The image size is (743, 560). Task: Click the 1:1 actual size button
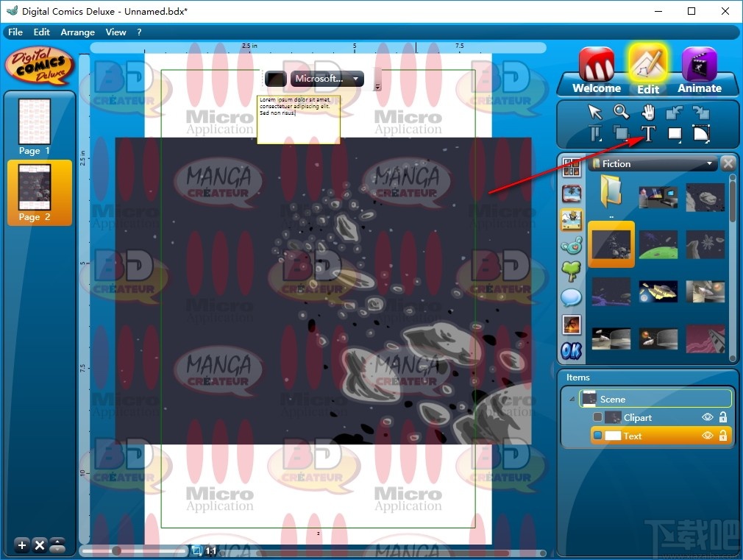point(211,551)
